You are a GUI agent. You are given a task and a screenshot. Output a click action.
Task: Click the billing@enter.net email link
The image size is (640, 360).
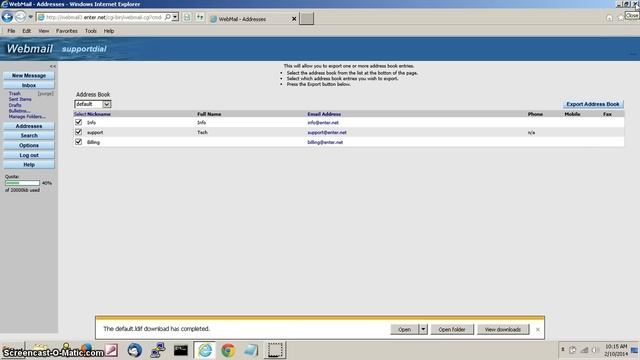click(x=325, y=142)
